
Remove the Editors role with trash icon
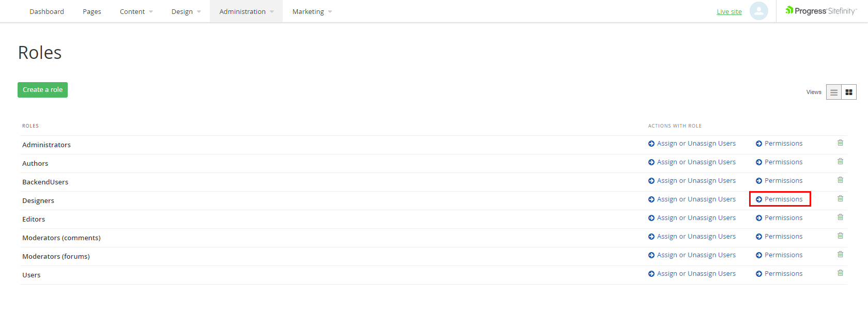[840, 217]
